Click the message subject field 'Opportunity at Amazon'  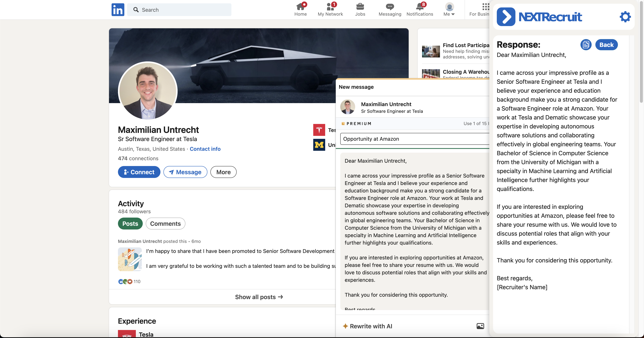coord(414,139)
